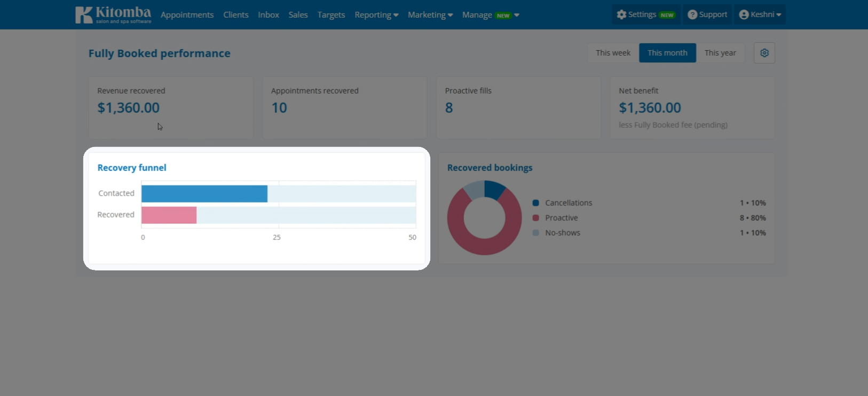Viewport: 868px width, 396px height.
Task: Click the Settings gear icon in header
Action: click(621, 14)
